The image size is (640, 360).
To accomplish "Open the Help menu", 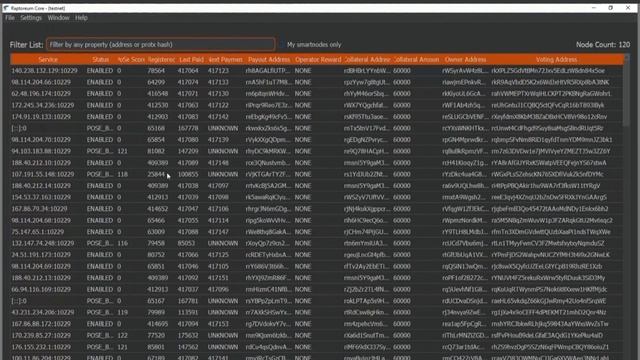I will tap(81, 18).
